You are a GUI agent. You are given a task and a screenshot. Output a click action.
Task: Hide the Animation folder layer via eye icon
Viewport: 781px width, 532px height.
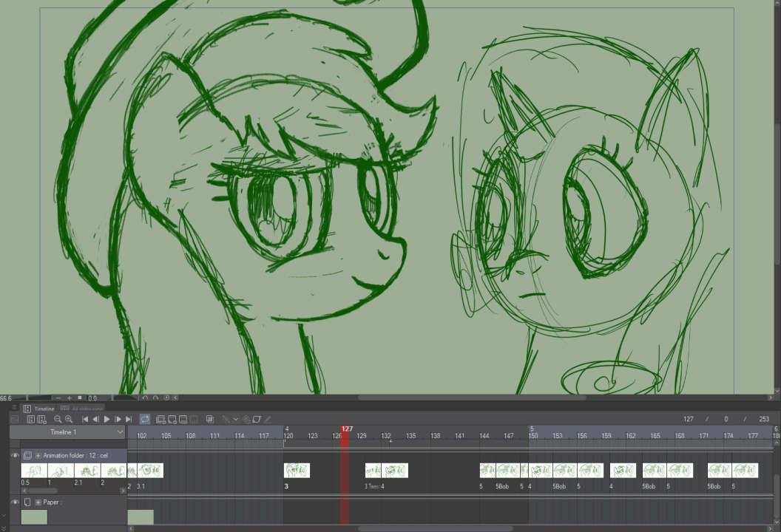(15, 455)
